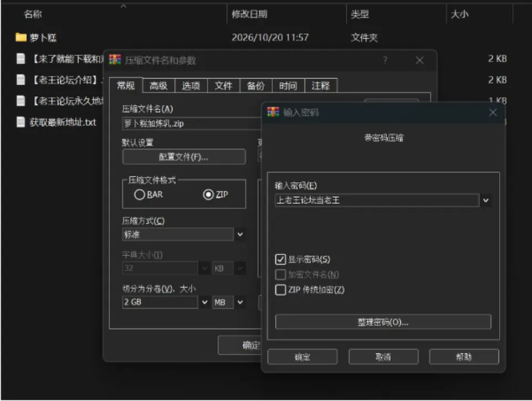Click 确定 in the 输入密码 dialog
Image resolution: width=532 pixels, height=401 pixels.
[303, 357]
